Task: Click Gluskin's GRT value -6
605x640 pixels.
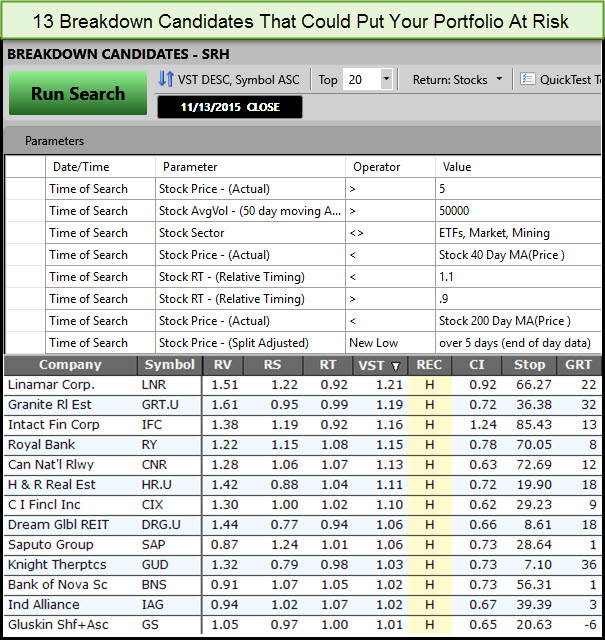Action: pos(590,625)
